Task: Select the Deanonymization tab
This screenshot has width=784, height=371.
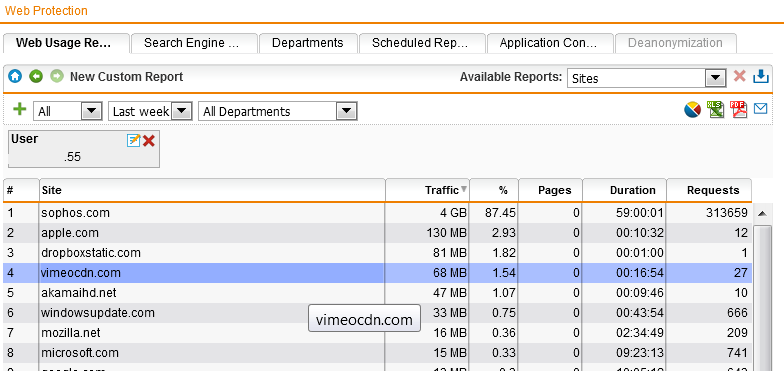Action: tap(676, 43)
